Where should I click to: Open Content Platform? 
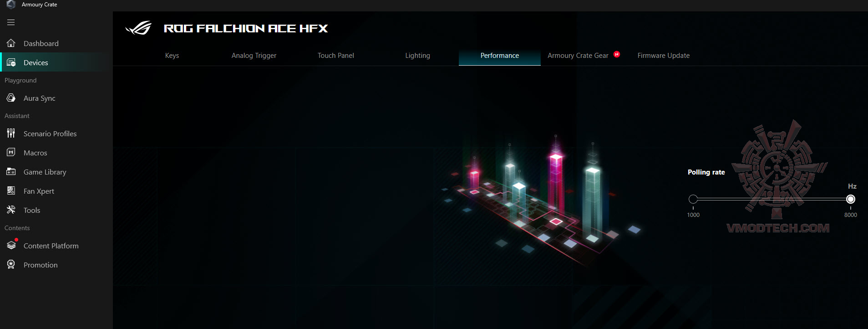pyautogui.click(x=56, y=246)
